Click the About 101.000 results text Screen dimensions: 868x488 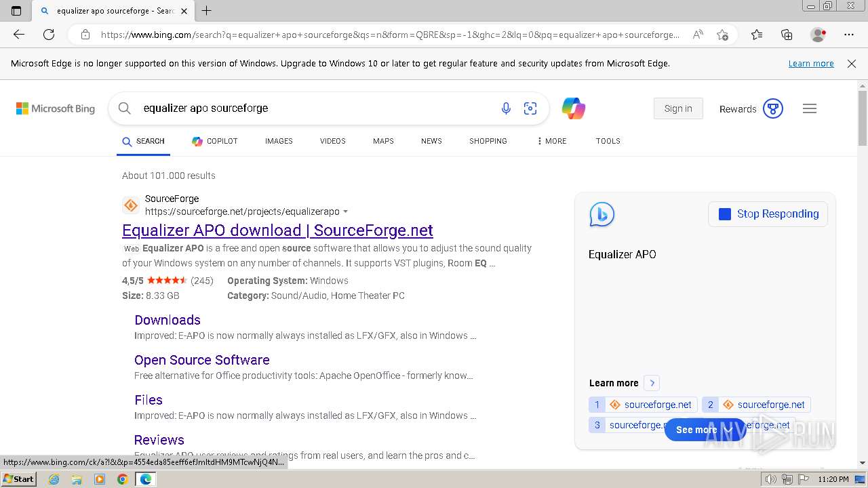coord(169,176)
